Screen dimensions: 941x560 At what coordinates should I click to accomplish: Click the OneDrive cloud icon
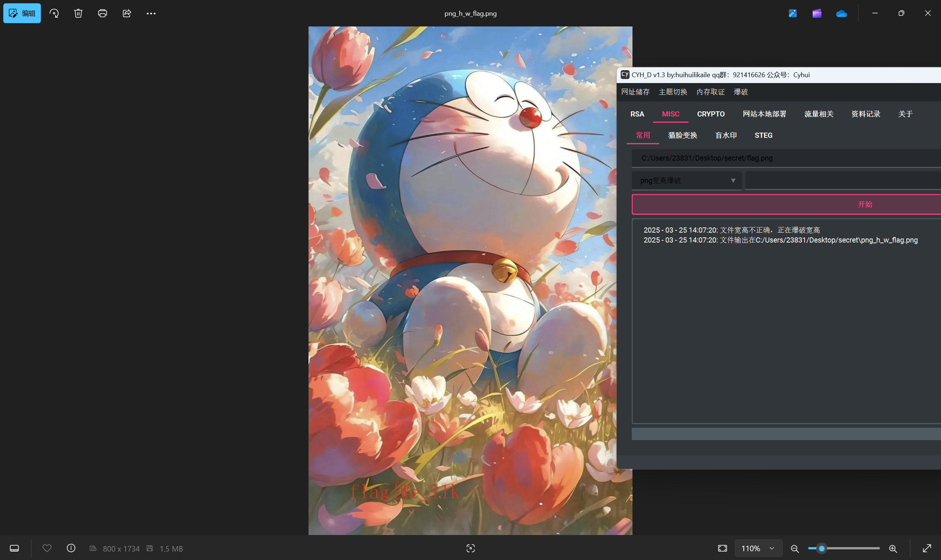pos(841,14)
